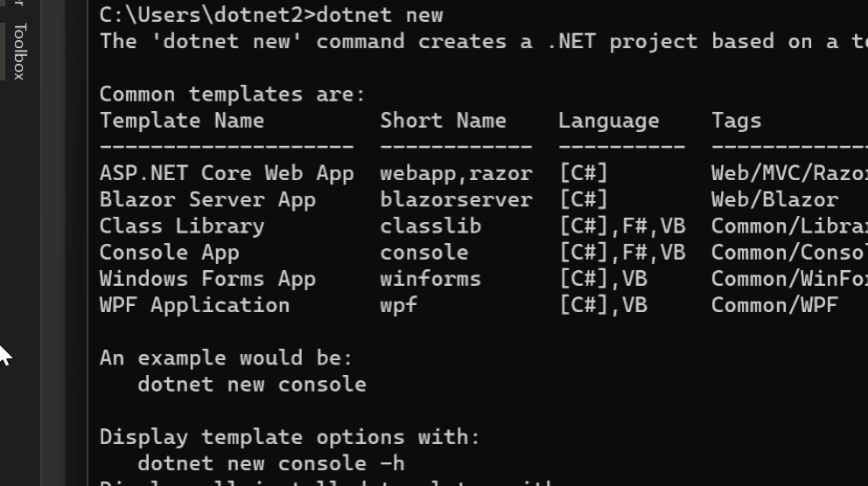Click the 'Template Name' column header
The height and width of the screenshot is (486, 868).
coord(181,121)
